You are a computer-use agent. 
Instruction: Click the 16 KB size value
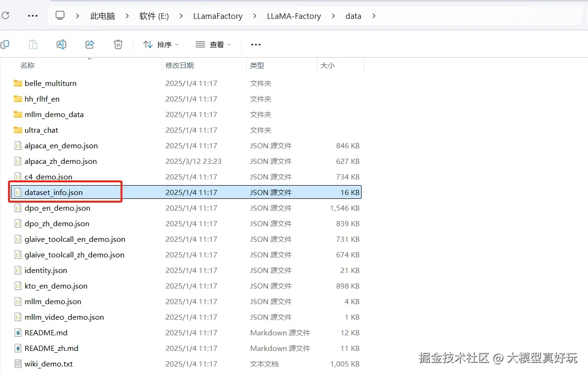click(350, 192)
